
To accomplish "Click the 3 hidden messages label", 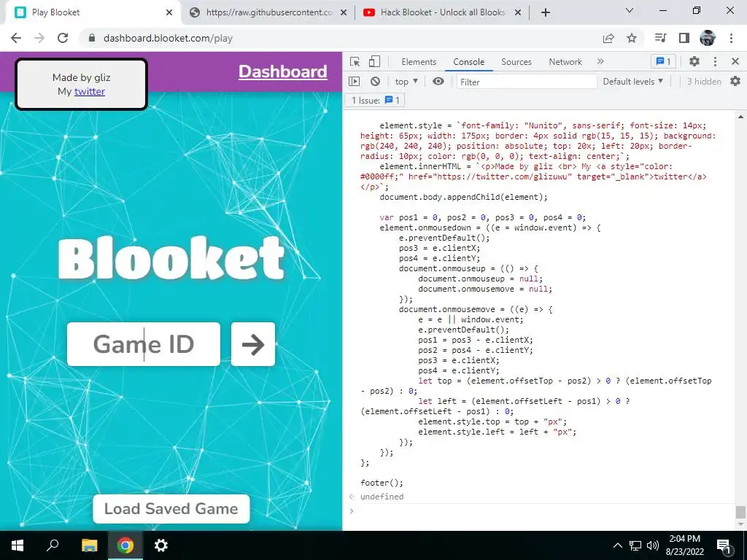I will 704,82.
